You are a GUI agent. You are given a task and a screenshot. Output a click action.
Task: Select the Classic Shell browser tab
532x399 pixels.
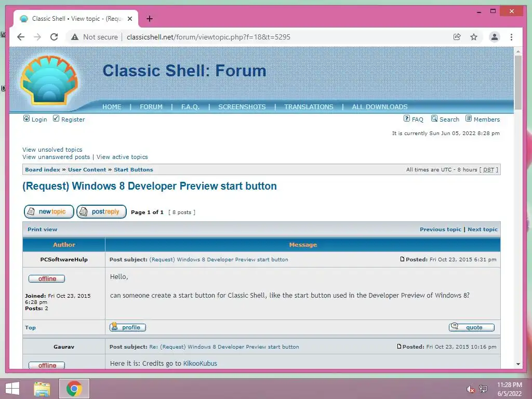(x=76, y=19)
